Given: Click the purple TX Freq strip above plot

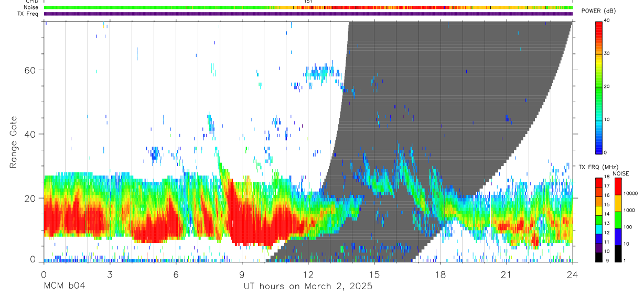Looking at the screenshot, I should coord(308,14).
